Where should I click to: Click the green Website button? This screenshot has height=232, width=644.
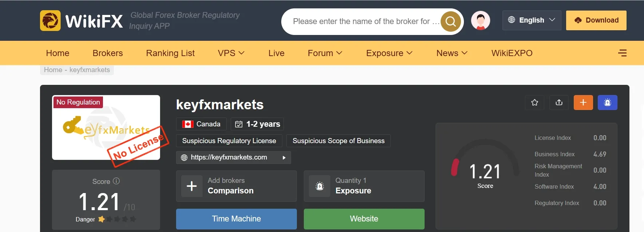coord(364,219)
